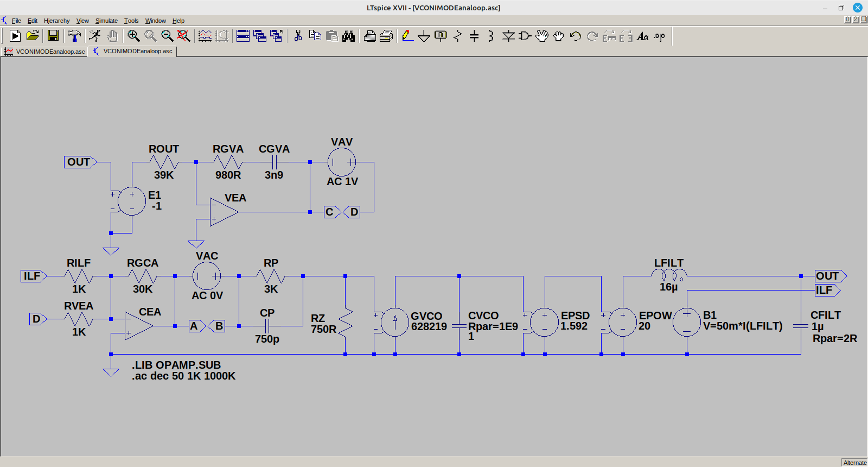Open the Help menu
The width and height of the screenshot is (868, 467).
[x=178, y=21]
